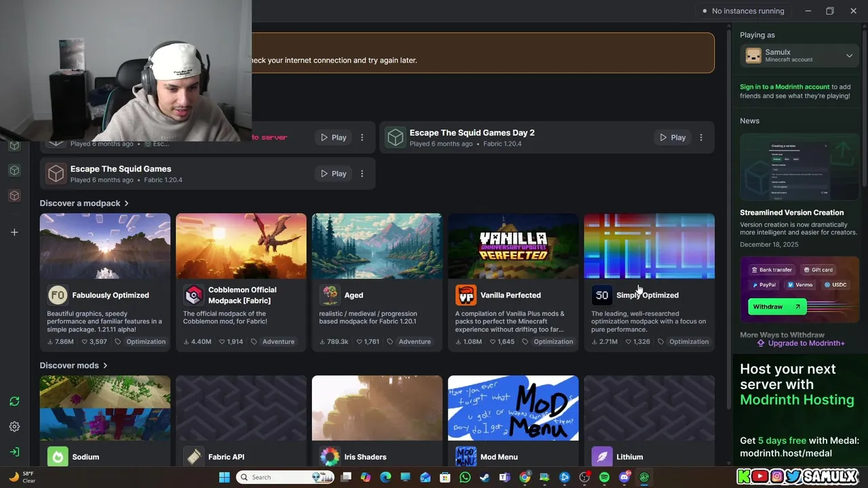This screenshot has width=868, height=488.
Task: Click the Aged modpack logo icon
Action: click(330, 295)
